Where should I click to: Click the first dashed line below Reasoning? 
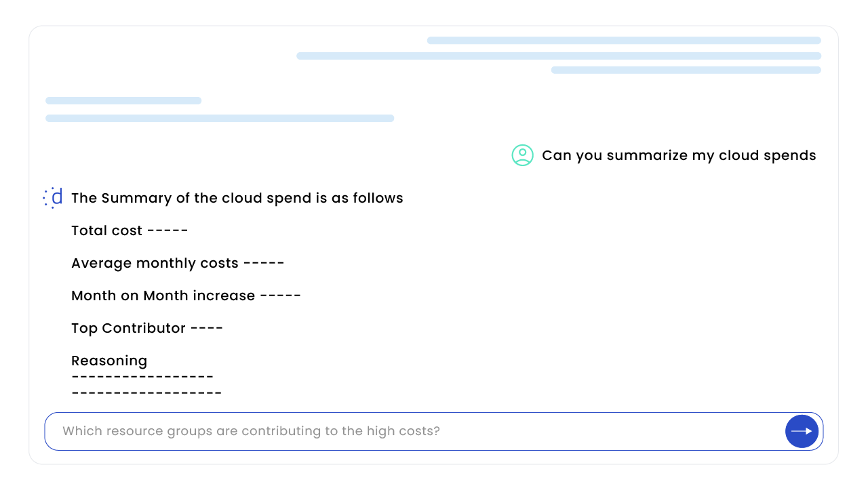tap(142, 377)
